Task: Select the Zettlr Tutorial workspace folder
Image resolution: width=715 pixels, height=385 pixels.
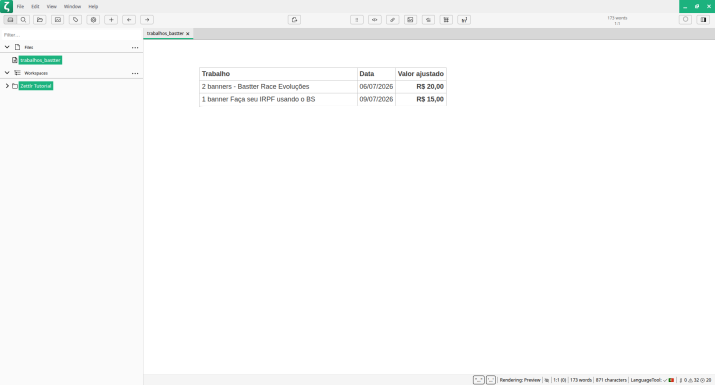Action: tap(36, 86)
